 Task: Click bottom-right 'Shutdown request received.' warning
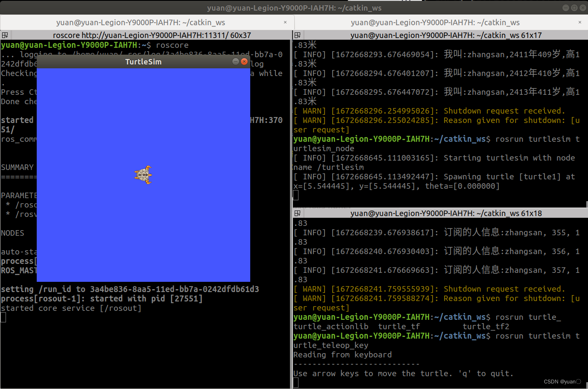(x=429, y=289)
